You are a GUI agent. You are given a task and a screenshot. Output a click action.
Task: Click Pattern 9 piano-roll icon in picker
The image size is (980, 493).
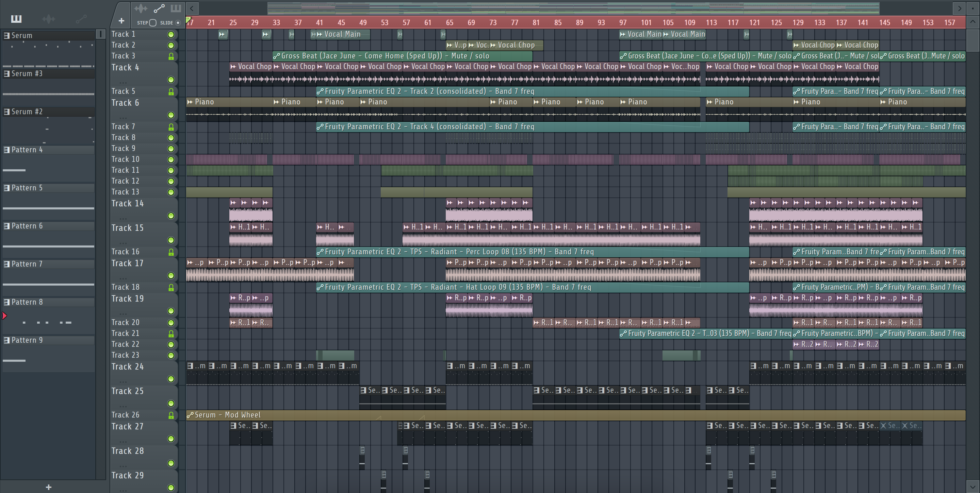click(6, 340)
